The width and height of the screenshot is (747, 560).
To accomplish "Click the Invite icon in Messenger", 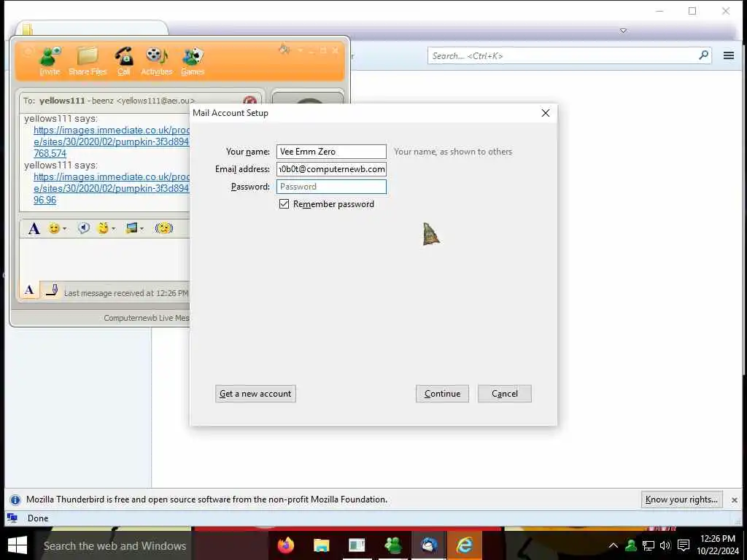I will coord(50,61).
